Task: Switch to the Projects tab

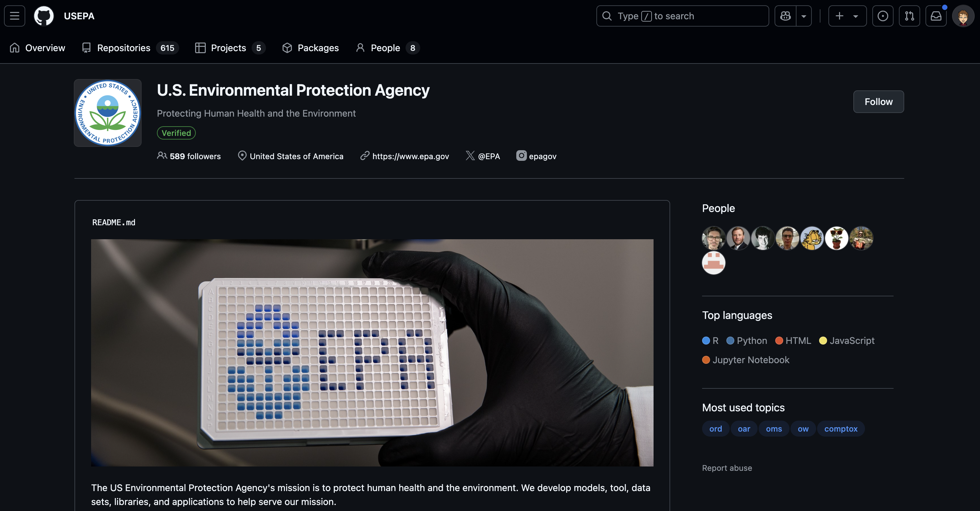Action: pos(230,48)
